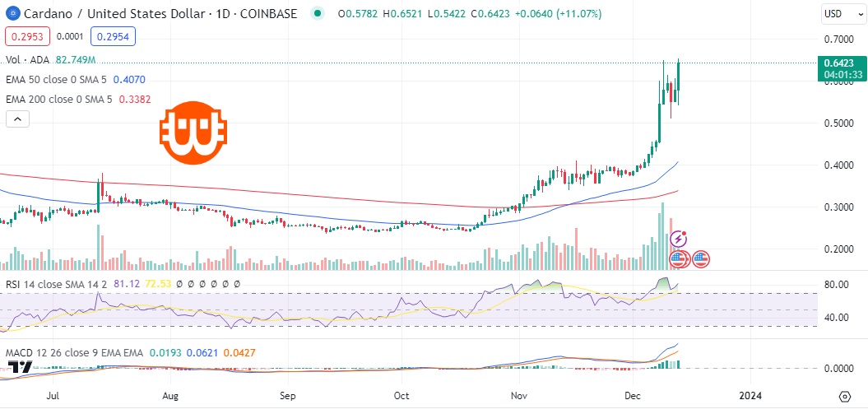
Task: Click the TradingView logo
Action: 20,367
